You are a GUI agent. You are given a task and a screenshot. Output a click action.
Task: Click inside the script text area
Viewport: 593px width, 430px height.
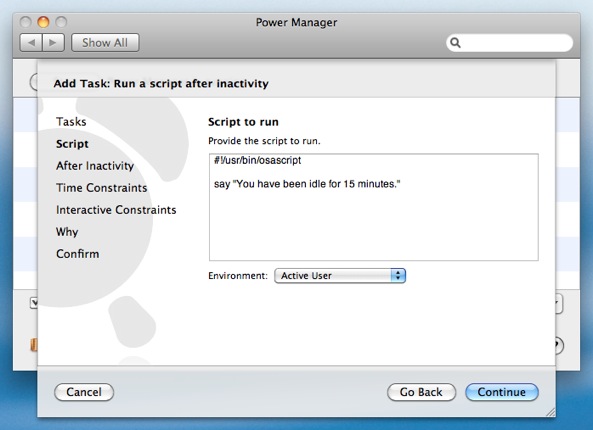pos(374,207)
